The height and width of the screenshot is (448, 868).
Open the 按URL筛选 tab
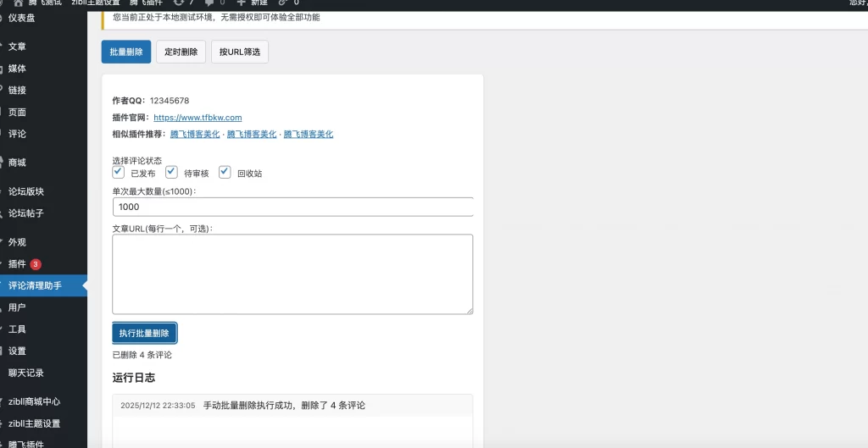[240, 52]
